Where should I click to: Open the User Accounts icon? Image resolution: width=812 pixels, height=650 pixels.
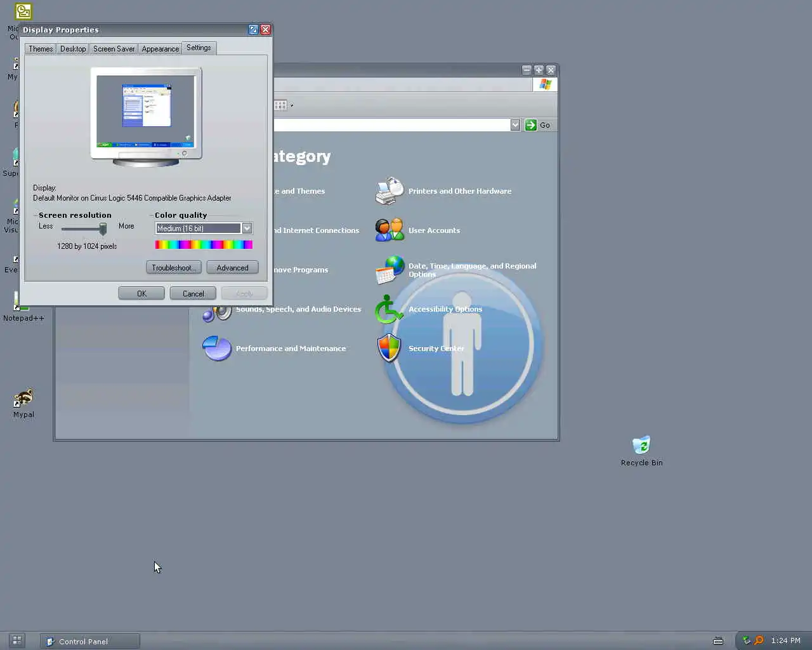tap(390, 230)
